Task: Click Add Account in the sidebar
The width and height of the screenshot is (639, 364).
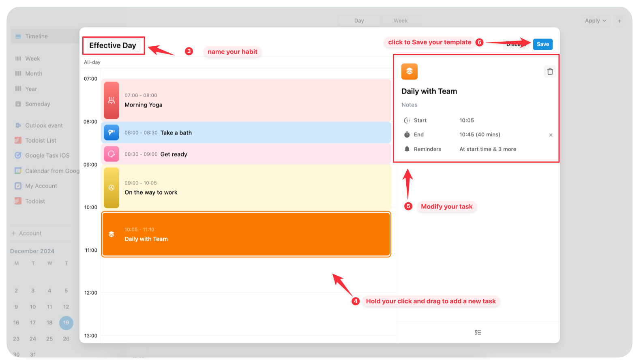Action: coord(27,233)
